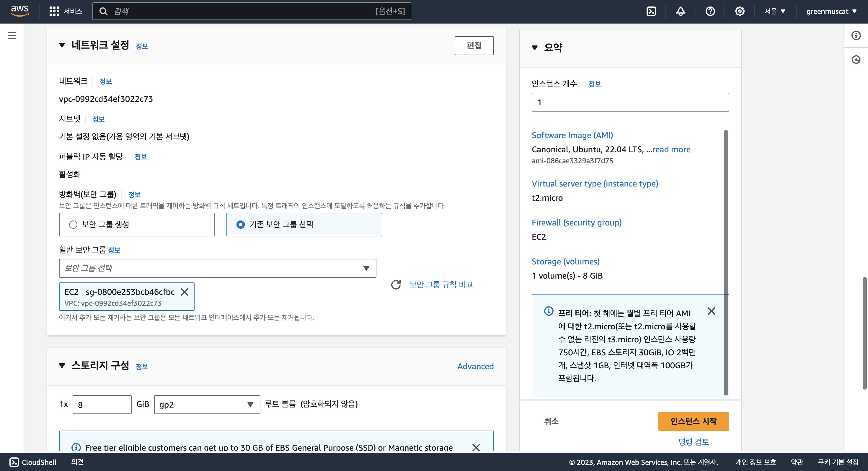The image size is (868, 471).
Task: Click the info icon in 프리 티어 notice
Action: coord(549,311)
